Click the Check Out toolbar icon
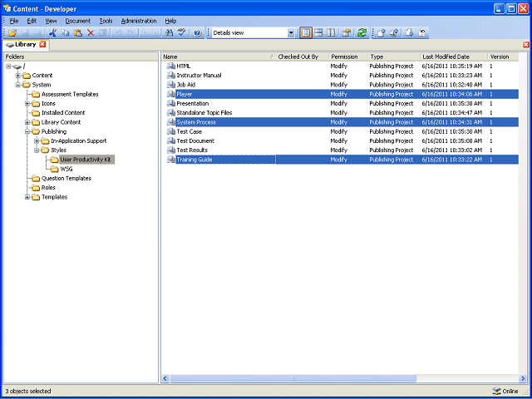Viewport: 532px width, 399px height. [409, 33]
